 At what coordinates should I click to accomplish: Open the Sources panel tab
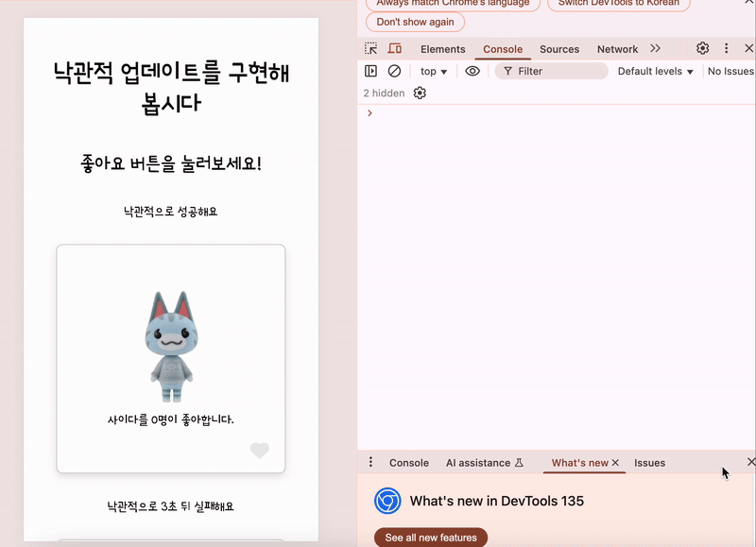point(559,49)
